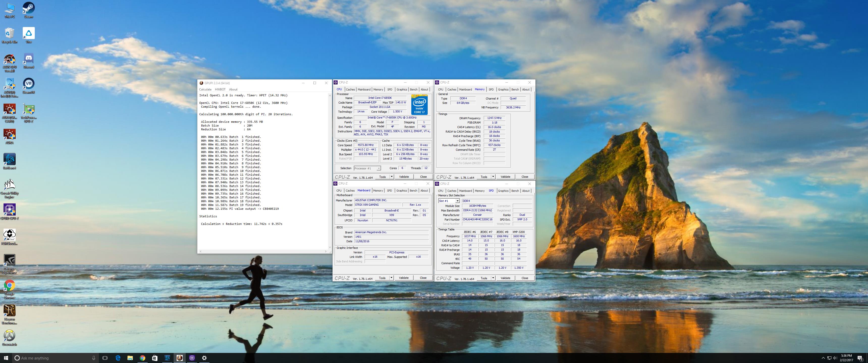Image resolution: width=868 pixels, height=363 pixels.
Task: Select the Recycle Bin icon
Action: click(9, 35)
